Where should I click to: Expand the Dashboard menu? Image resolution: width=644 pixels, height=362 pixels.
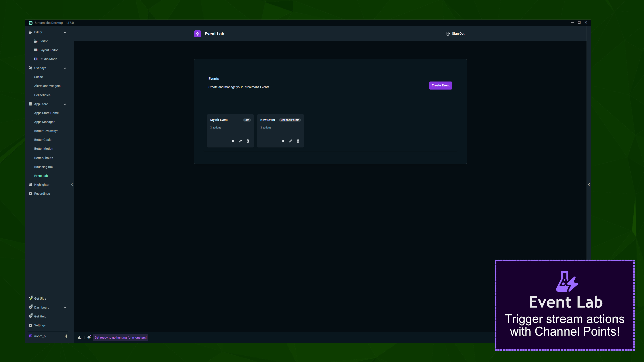click(x=65, y=307)
